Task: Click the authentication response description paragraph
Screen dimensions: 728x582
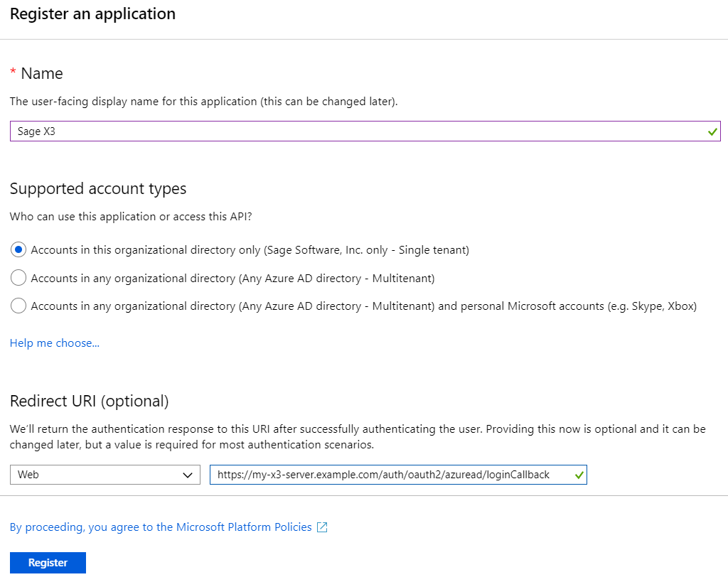Action: click(358, 437)
